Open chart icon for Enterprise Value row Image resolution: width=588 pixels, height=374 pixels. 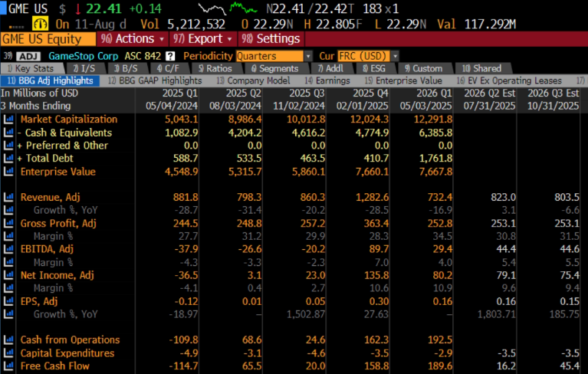(8, 172)
